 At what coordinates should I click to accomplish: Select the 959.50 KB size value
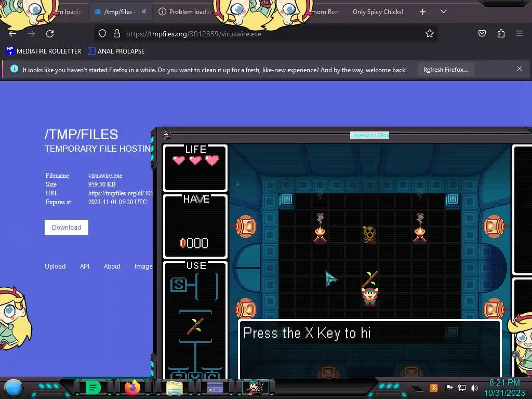click(102, 184)
